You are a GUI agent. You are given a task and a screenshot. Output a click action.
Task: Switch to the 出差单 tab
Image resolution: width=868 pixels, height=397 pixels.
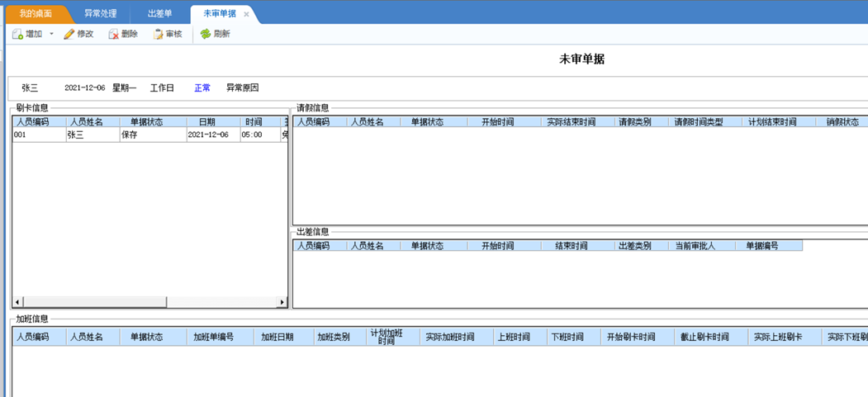(x=160, y=14)
